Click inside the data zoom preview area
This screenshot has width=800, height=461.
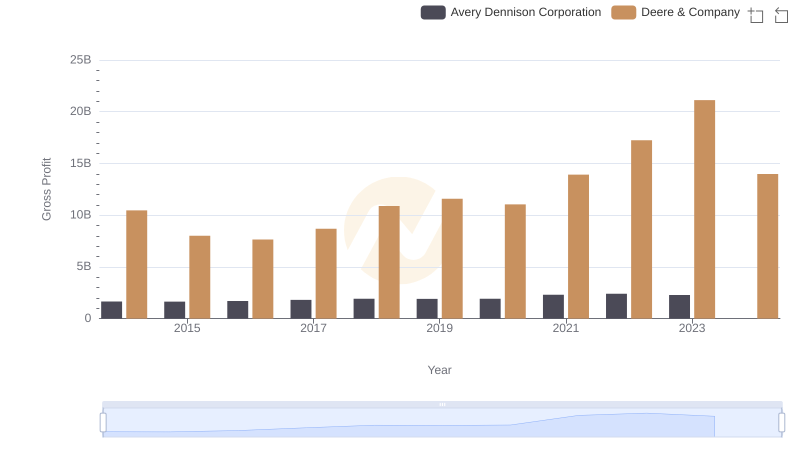[442, 423]
